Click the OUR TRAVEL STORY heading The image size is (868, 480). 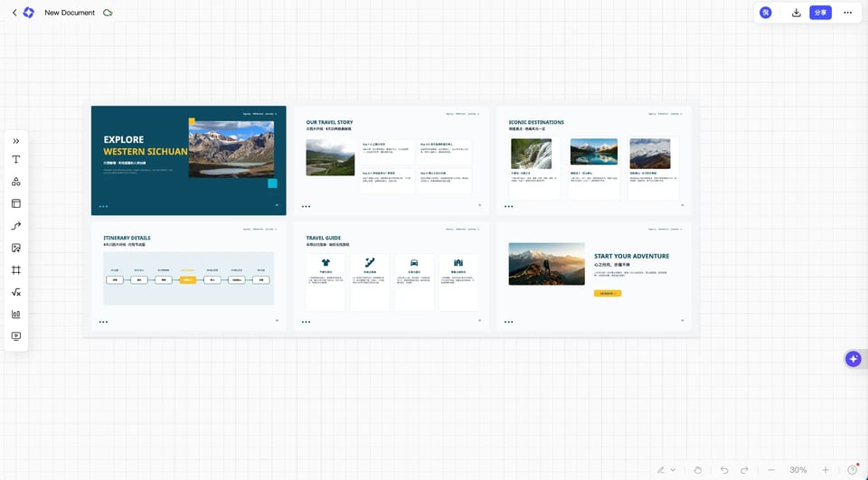[x=329, y=122]
